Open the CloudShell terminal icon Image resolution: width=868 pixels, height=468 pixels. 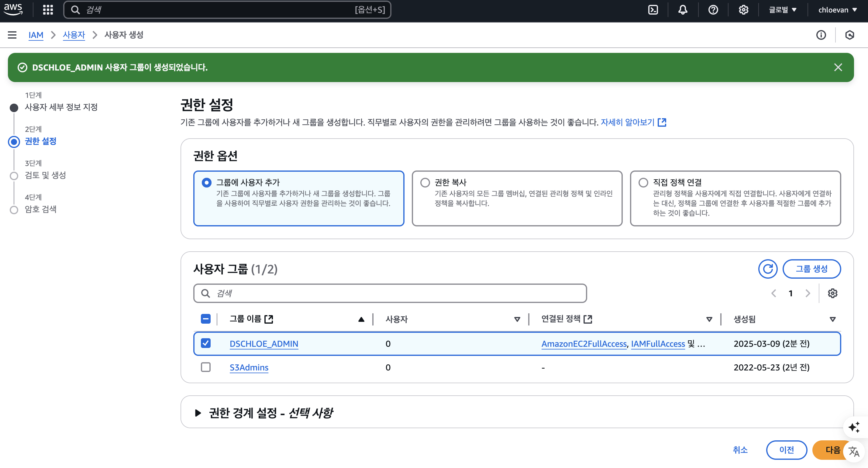[x=653, y=10]
